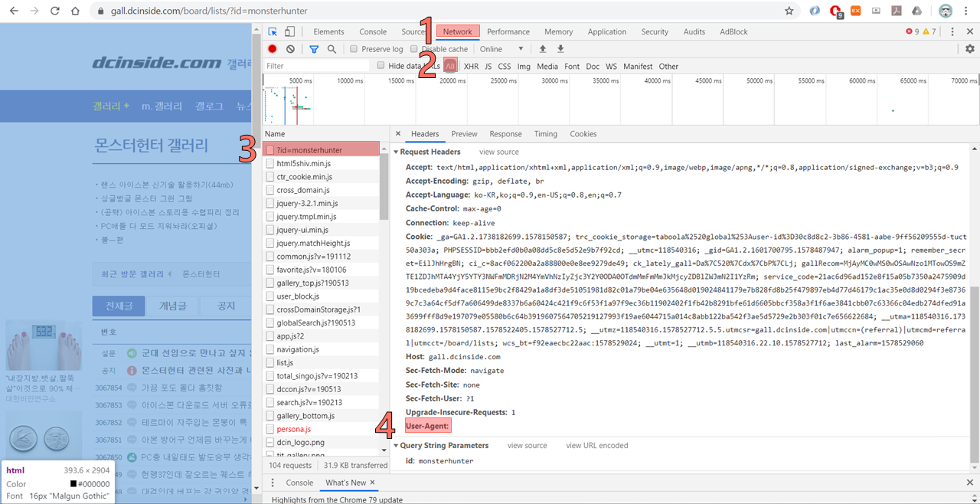
Task: Enable the Disable cache checkbox
Action: point(415,49)
